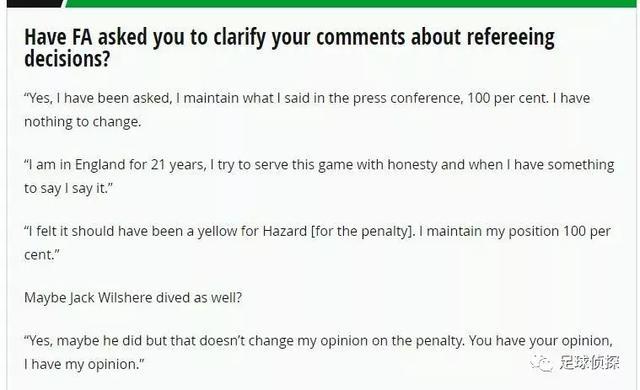Click the word "decisions?" in the headline

[x=67, y=59]
